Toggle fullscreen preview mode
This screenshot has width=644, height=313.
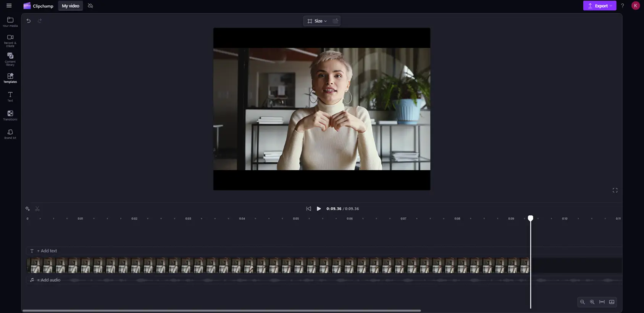pyautogui.click(x=615, y=190)
